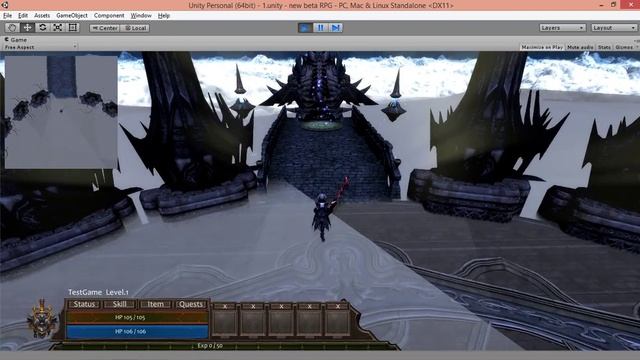Toggle Local handle rotation

135,28
